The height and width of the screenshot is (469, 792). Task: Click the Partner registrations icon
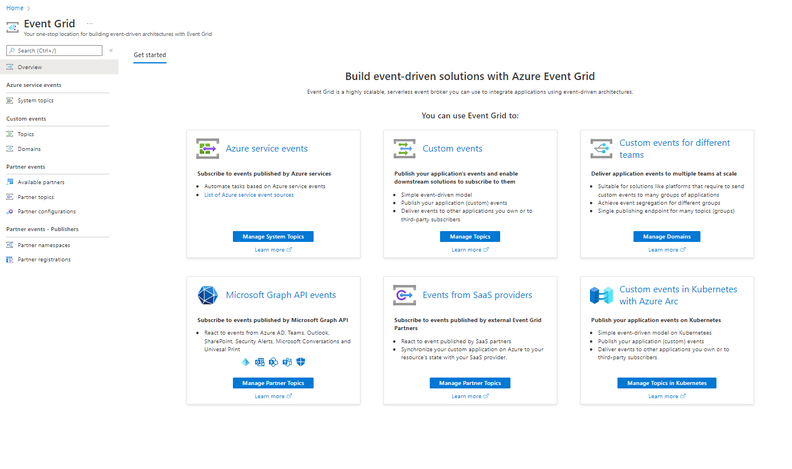tap(10, 259)
